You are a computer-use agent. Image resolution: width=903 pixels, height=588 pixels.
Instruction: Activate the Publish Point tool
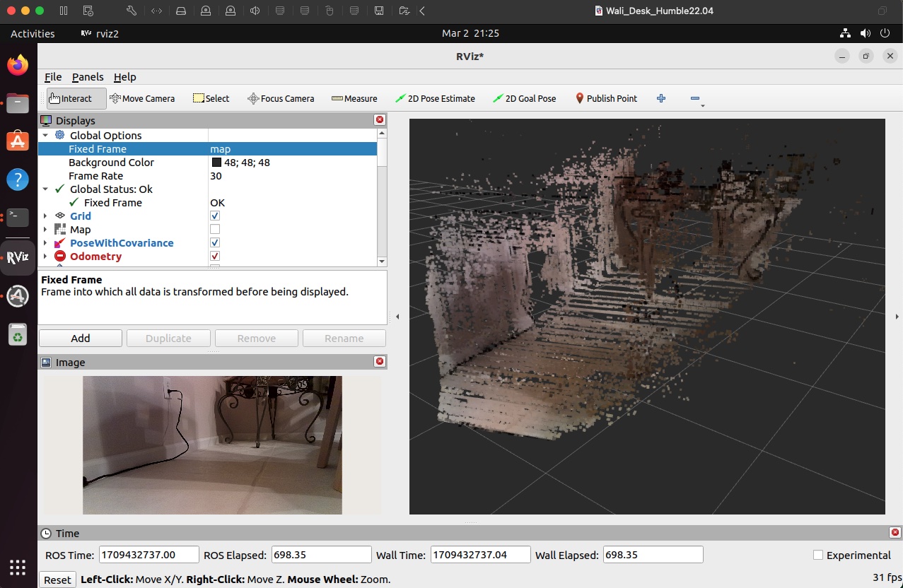(605, 99)
